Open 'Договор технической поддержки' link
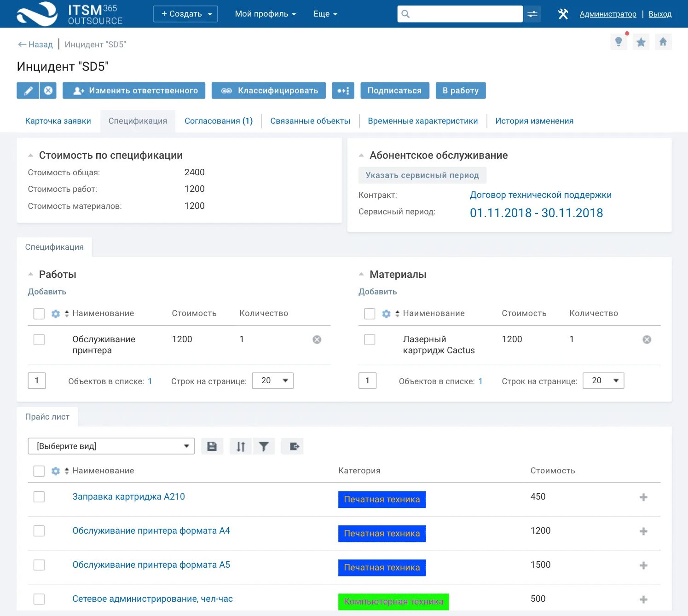The height and width of the screenshot is (616, 688). [x=541, y=195]
